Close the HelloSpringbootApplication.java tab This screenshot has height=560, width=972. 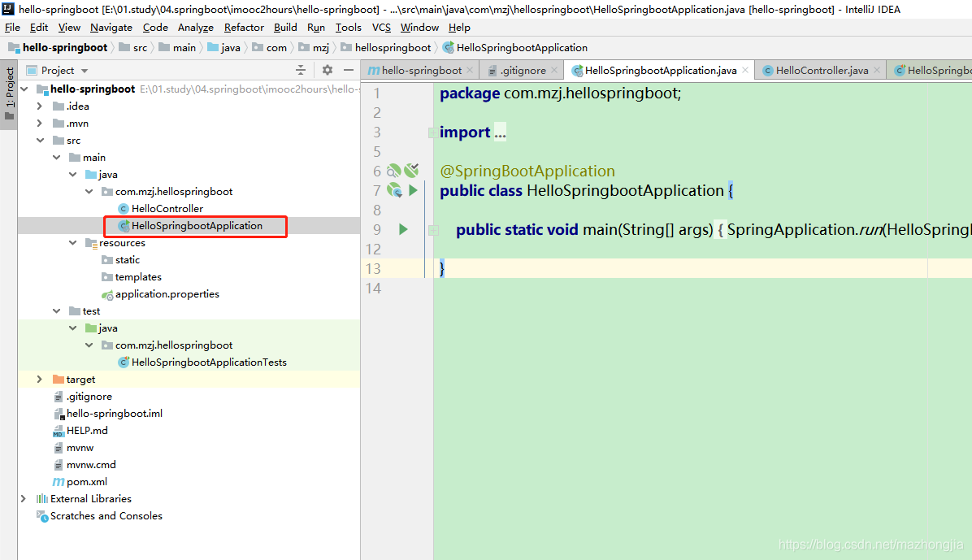(745, 70)
